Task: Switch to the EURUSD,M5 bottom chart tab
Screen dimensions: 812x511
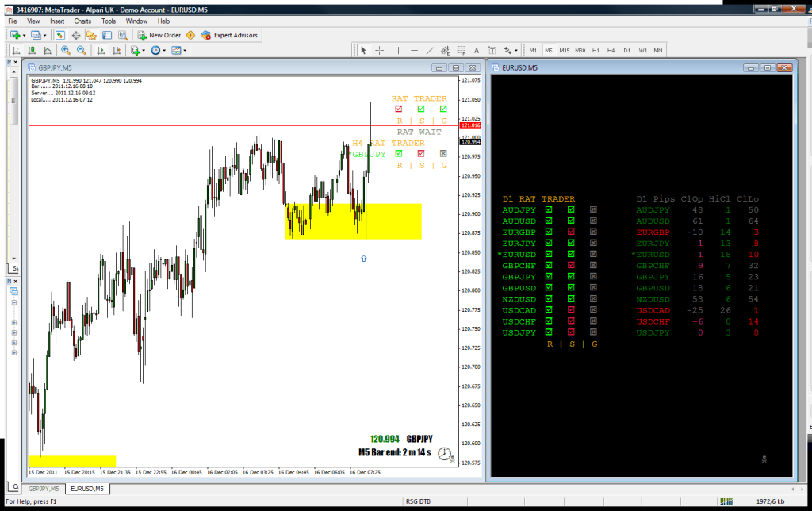Action: [x=87, y=489]
